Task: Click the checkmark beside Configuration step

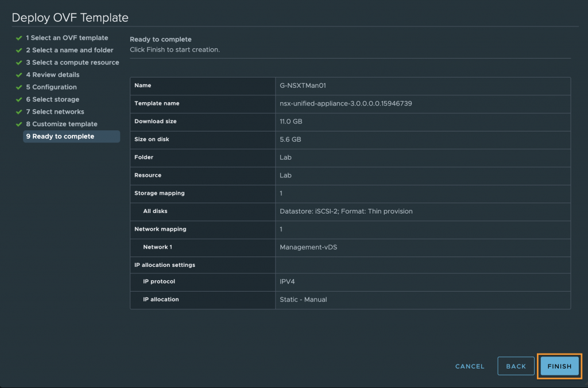Action: tap(19, 87)
